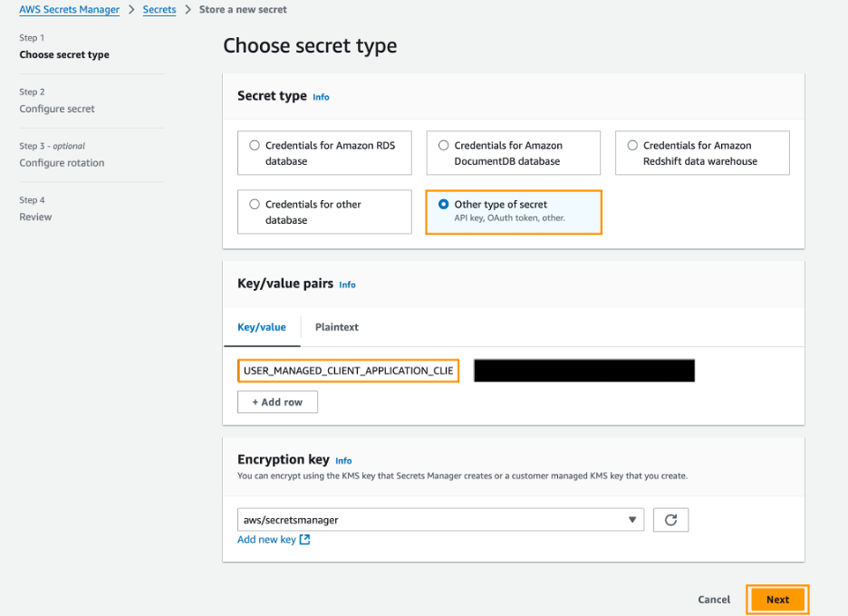Image resolution: width=848 pixels, height=616 pixels.
Task: Click the Add new key link
Action: click(266, 540)
